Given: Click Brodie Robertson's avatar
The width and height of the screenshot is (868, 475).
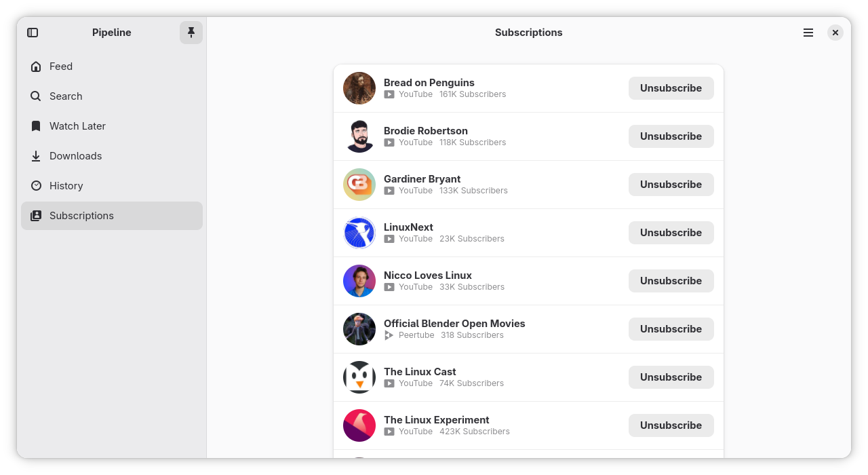Looking at the screenshot, I should [359, 136].
